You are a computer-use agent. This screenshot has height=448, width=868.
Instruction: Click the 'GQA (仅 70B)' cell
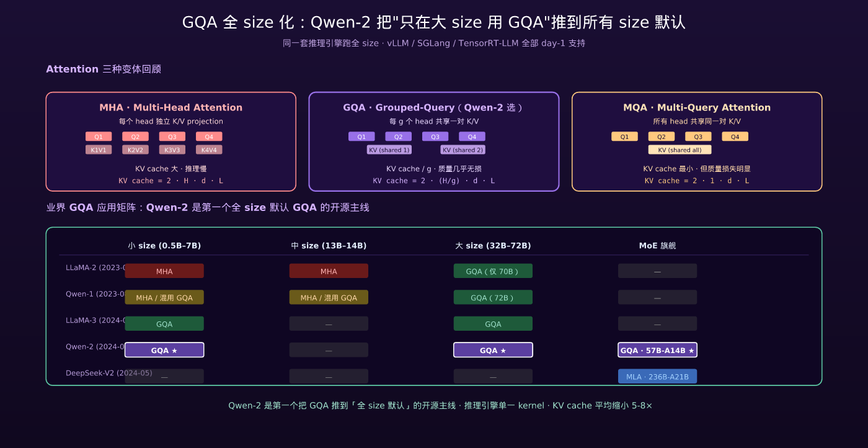(x=493, y=271)
